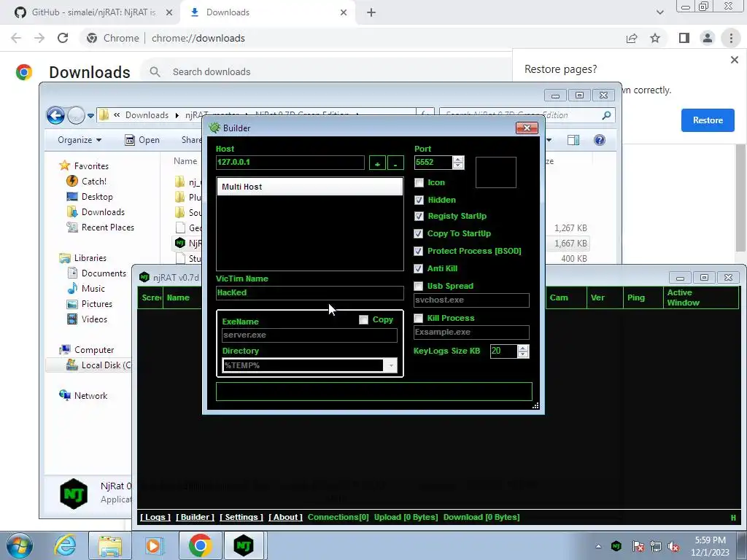Click the VicTim Name field showing HacKed

tap(309, 293)
